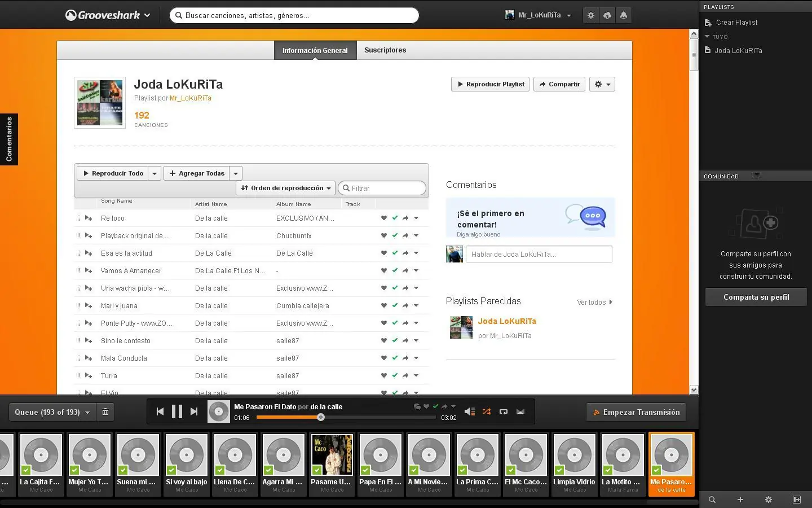Click the plus icon at the sidebar bottom

740,500
